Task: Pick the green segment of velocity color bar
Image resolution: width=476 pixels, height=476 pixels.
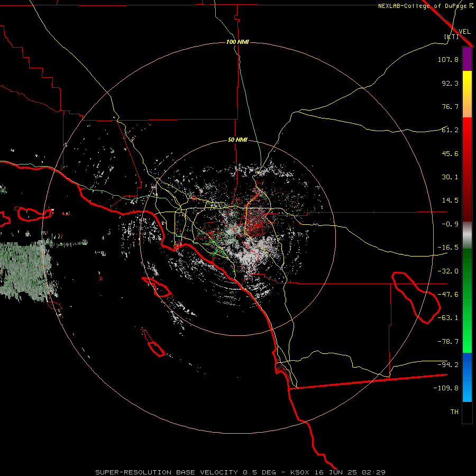Action: pyautogui.click(x=467, y=300)
